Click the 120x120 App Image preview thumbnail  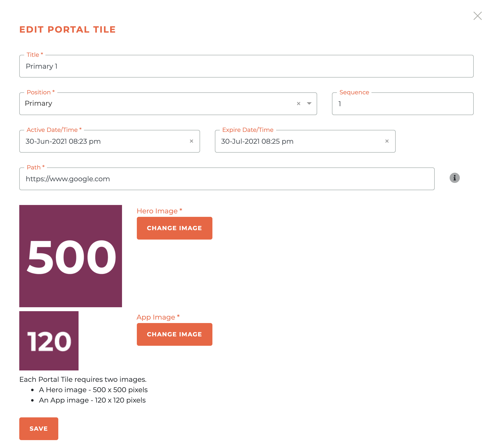pyautogui.click(x=49, y=340)
